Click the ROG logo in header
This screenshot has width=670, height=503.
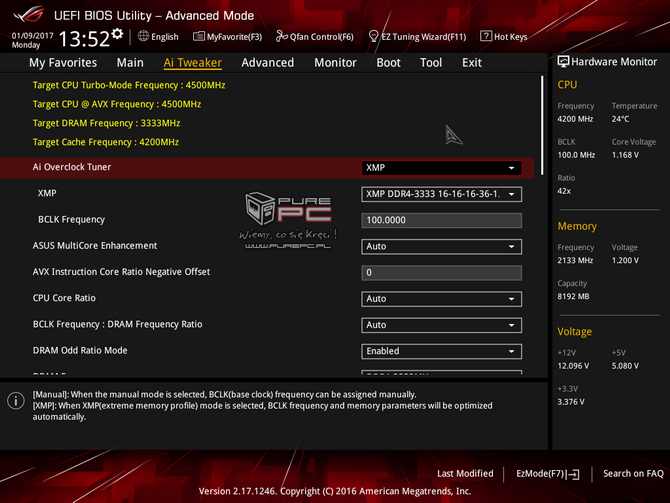[29, 15]
